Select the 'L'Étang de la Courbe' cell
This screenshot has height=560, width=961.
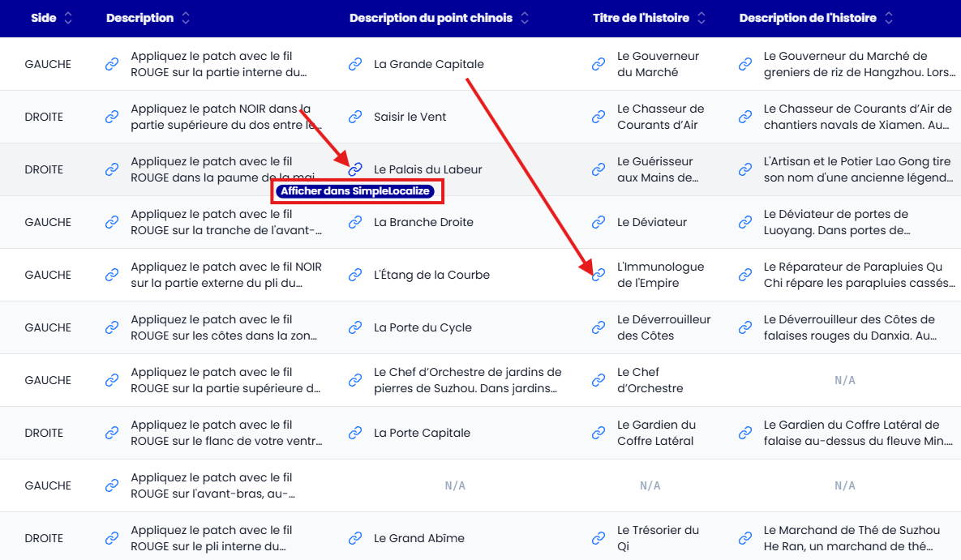(x=431, y=275)
